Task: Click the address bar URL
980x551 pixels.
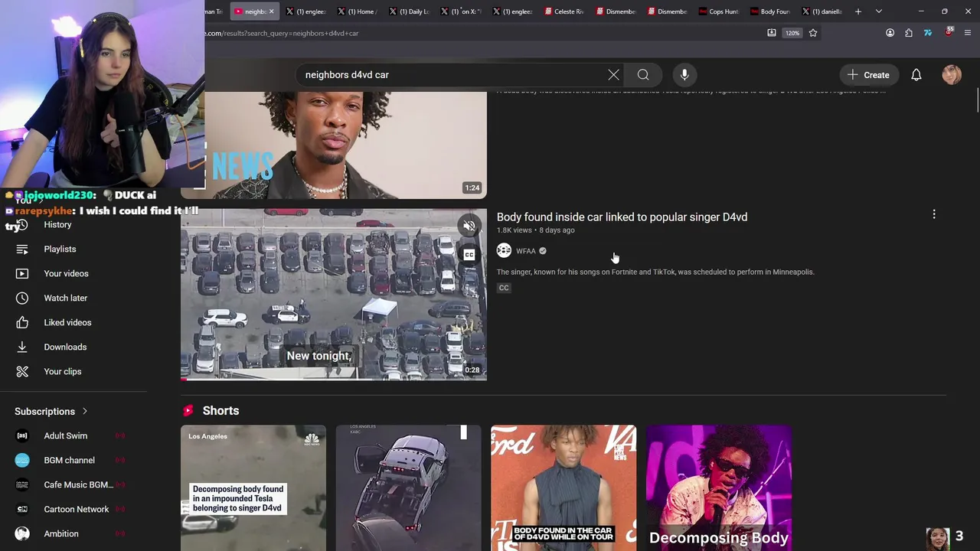Action: tap(282, 33)
